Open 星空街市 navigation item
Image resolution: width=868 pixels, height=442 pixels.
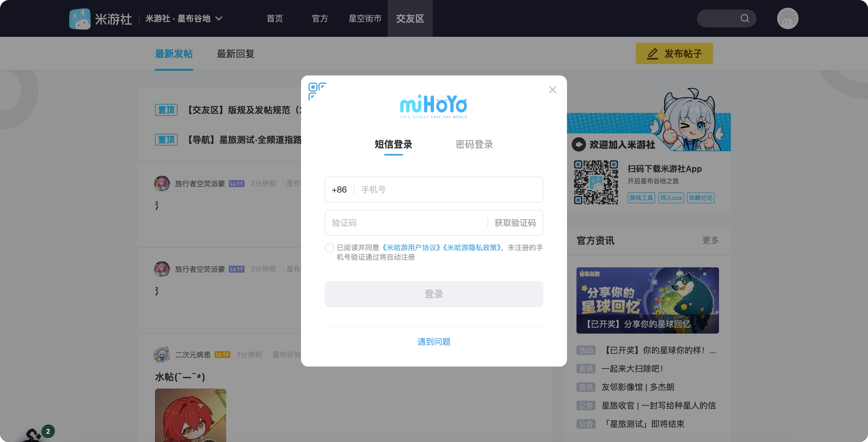pyautogui.click(x=365, y=18)
